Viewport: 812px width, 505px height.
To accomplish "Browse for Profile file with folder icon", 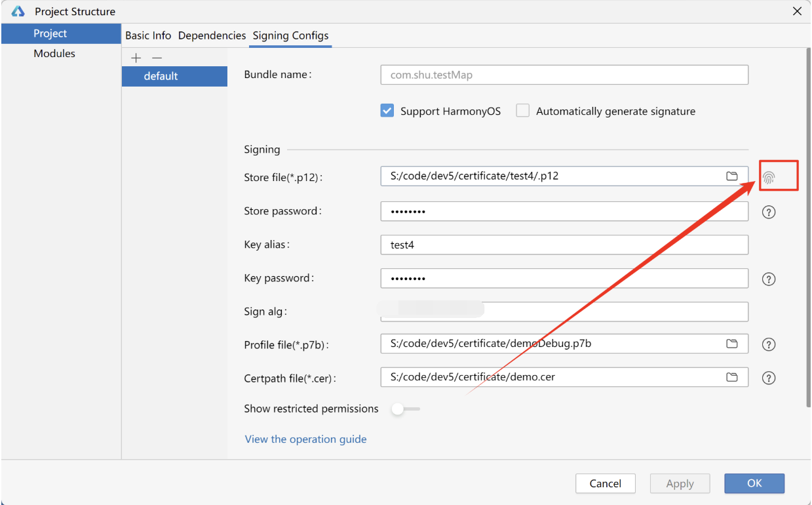I will click(732, 344).
